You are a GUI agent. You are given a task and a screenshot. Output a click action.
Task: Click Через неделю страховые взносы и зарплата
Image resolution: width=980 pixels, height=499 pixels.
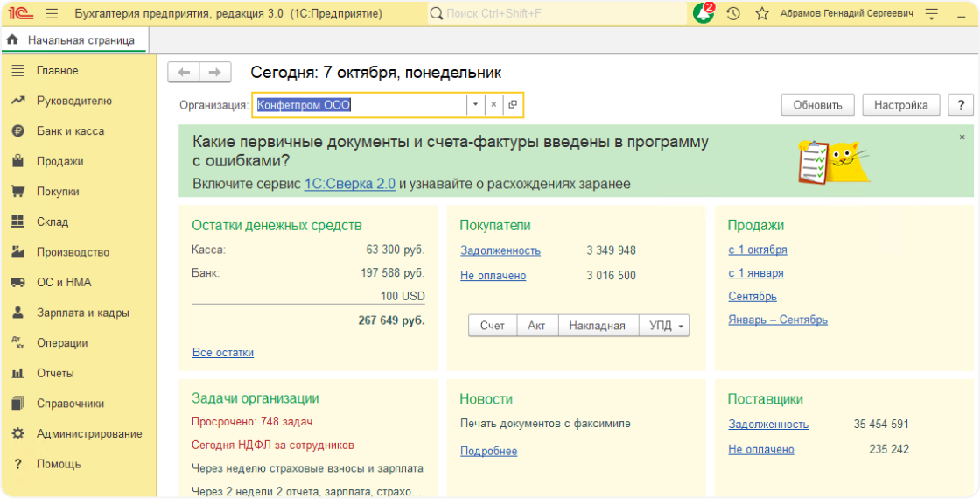pos(307,468)
